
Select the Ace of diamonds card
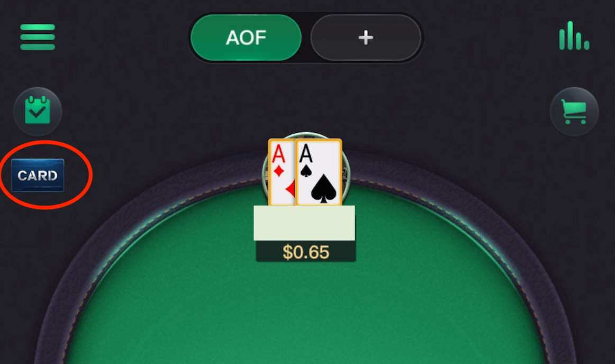[281, 172]
